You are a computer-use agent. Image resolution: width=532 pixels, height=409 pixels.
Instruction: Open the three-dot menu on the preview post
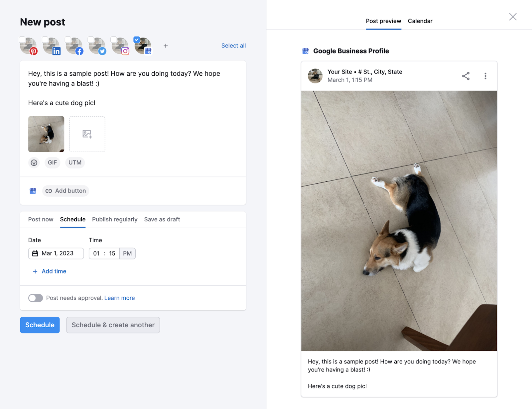tap(485, 76)
